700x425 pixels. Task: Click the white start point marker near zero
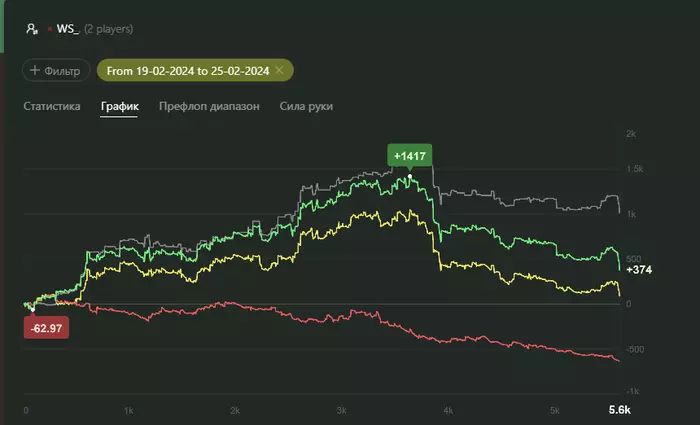[x=34, y=308]
